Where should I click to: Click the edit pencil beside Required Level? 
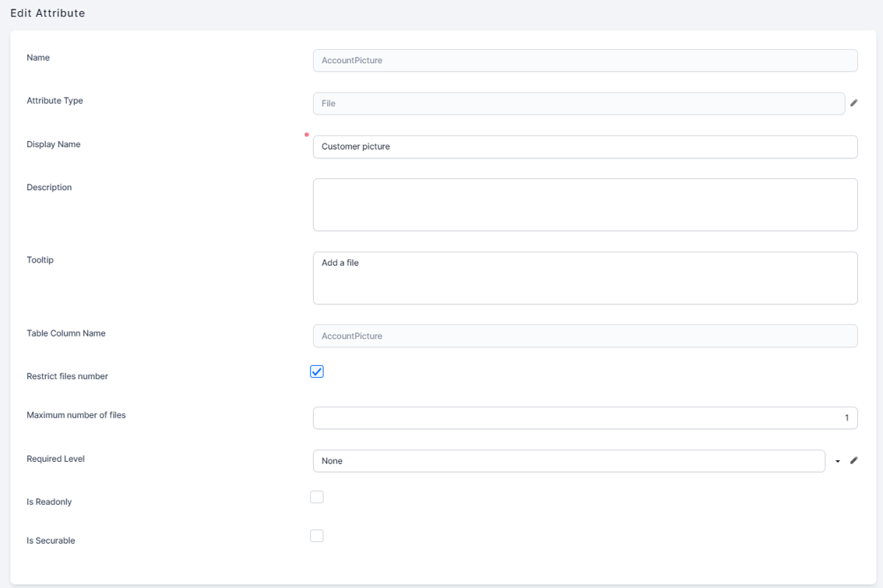click(x=853, y=460)
